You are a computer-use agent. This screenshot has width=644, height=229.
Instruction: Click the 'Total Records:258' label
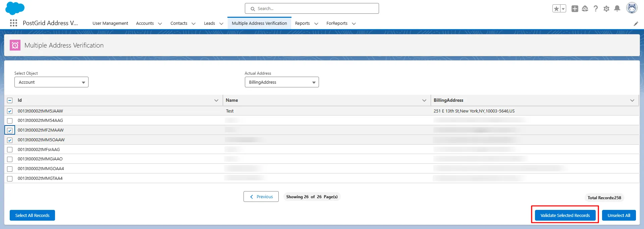604,198
